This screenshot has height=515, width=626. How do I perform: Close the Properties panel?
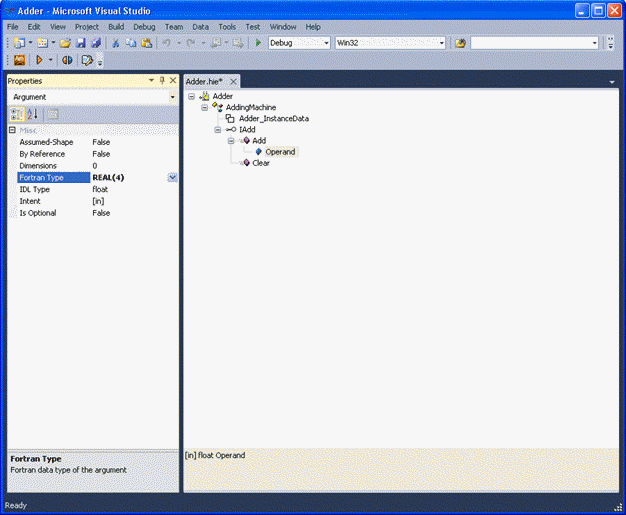[173, 80]
